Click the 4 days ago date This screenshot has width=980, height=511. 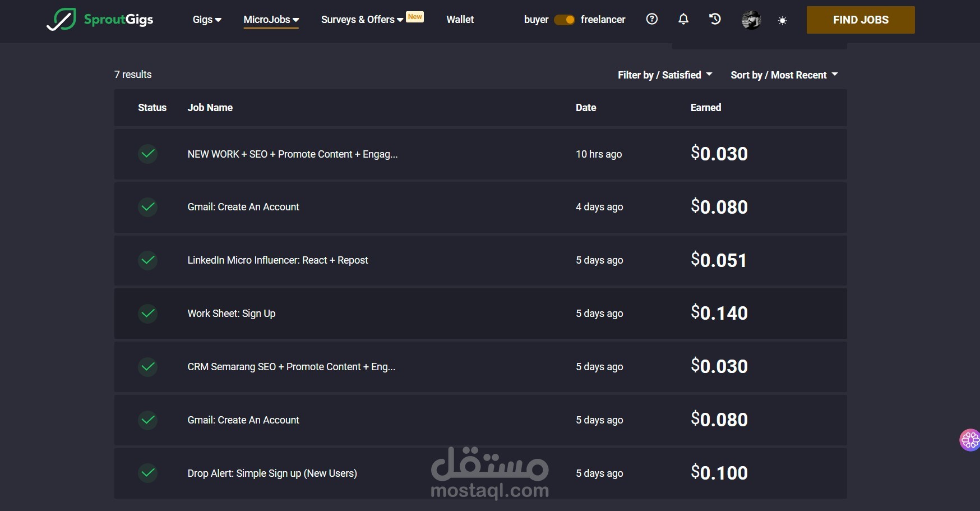[599, 207]
